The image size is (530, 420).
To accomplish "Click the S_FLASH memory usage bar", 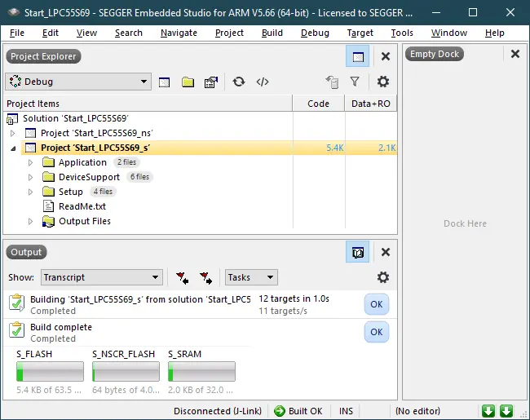I will pyautogui.click(x=50, y=372).
